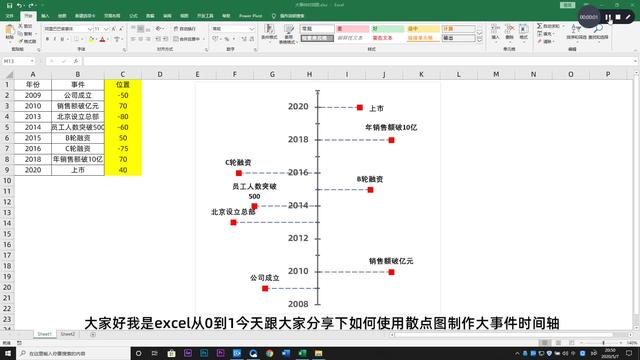Click cell C1 header '位置'
Screen dimensions: 640x360
click(x=123, y=84)
